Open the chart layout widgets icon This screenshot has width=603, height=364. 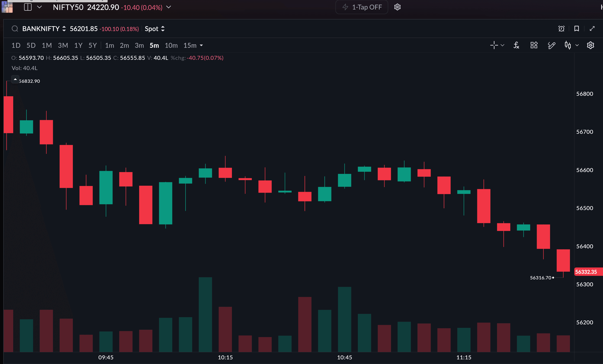tap(534, 45)
